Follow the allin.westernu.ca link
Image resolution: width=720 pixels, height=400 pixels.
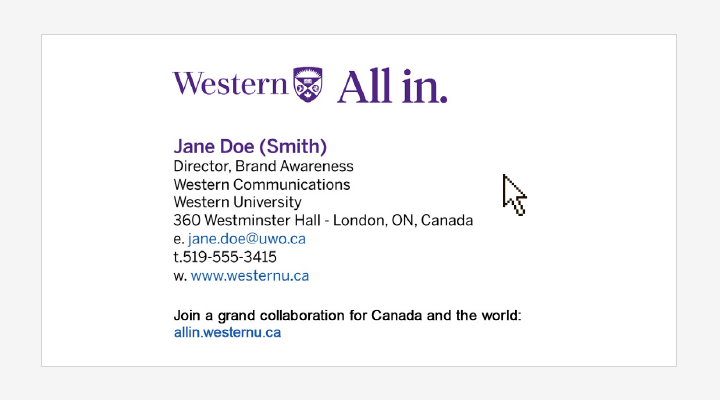[227, 332]
